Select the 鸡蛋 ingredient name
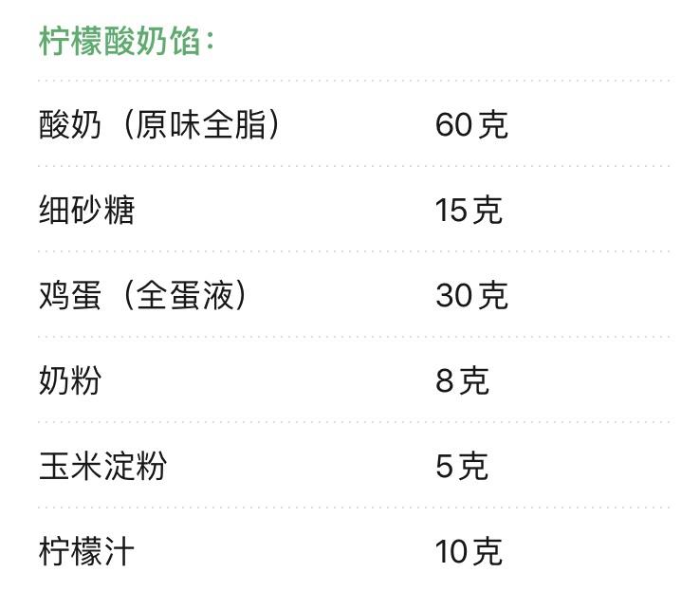 click(x=70, y=295)
